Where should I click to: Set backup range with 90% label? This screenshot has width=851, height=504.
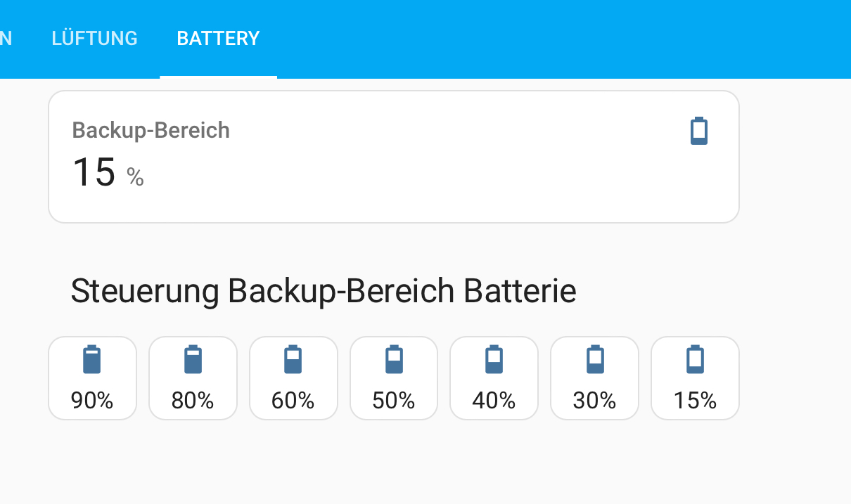tap(92, 401)
